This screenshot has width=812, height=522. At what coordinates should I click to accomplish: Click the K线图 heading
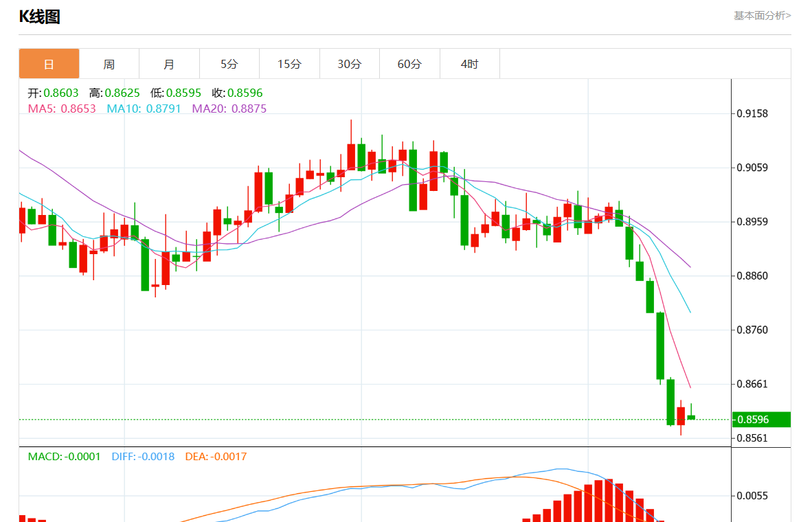click(40, 16)
